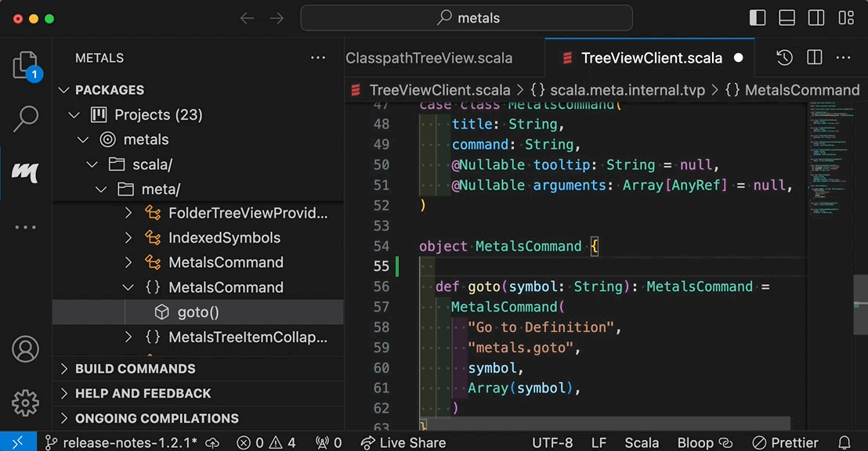Show additional views ellipsis in activity bar
This screenshot has width=868, height=451.
pos(26,227)
